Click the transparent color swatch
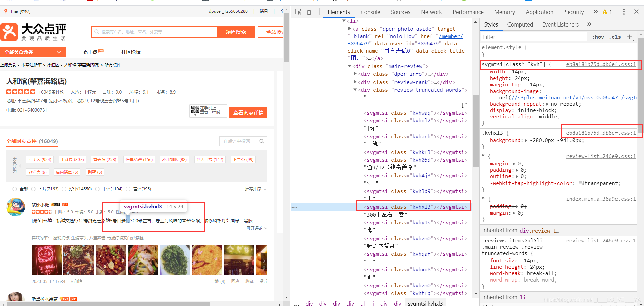 (x=581, y=183)
